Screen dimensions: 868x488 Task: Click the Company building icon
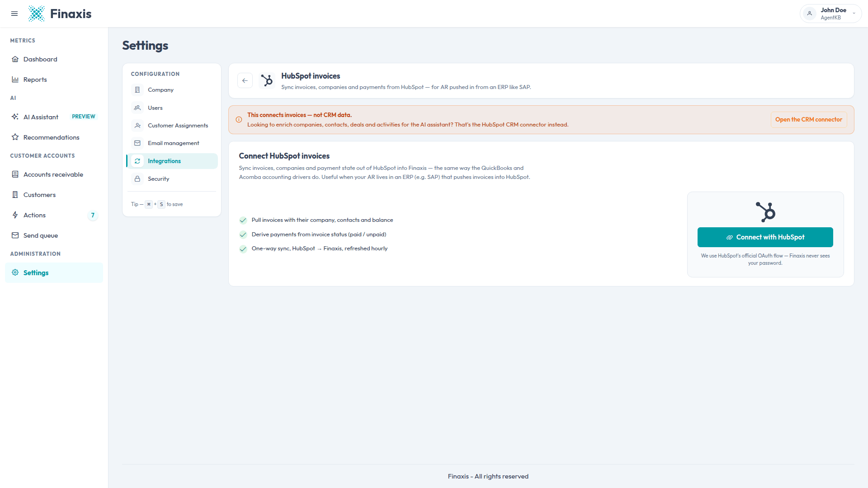(x=137, y=90)
